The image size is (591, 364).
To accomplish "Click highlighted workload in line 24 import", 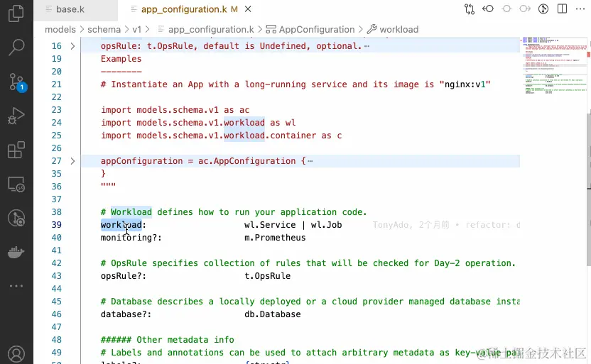I will (244, 123).
